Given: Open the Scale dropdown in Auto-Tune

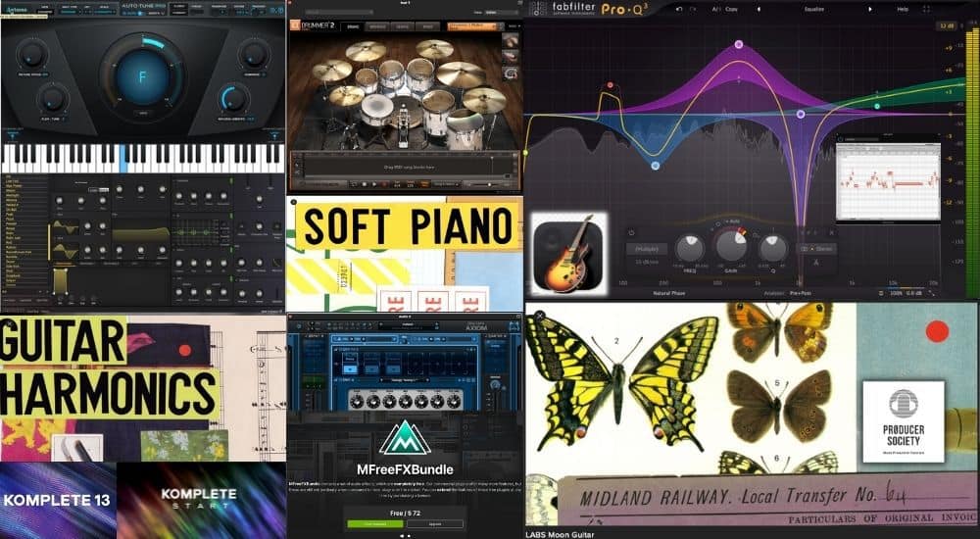Looking at the screenshot, I should tap(104, 12).
